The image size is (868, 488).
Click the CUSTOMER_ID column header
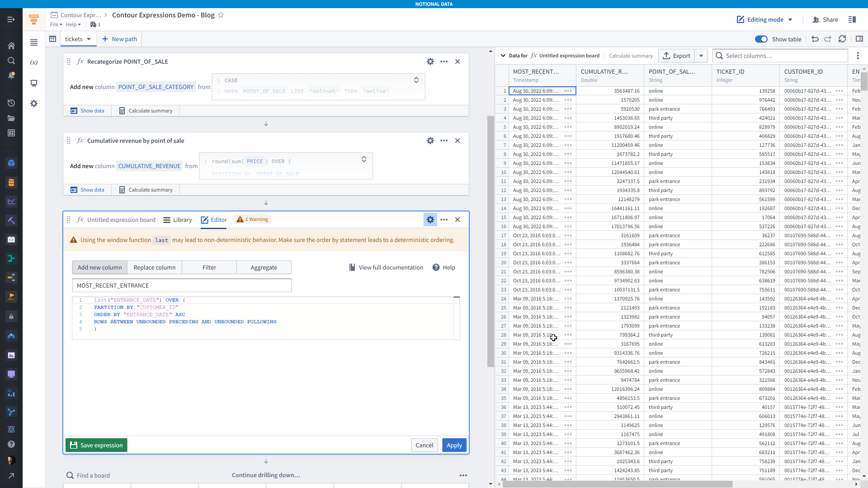[x=813, y=75]
